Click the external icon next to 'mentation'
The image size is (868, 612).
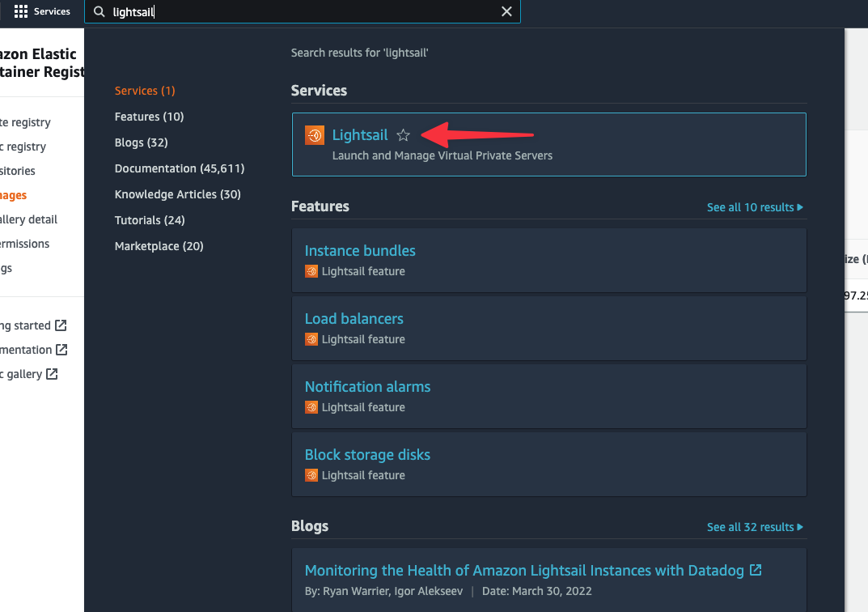[62, 350]
